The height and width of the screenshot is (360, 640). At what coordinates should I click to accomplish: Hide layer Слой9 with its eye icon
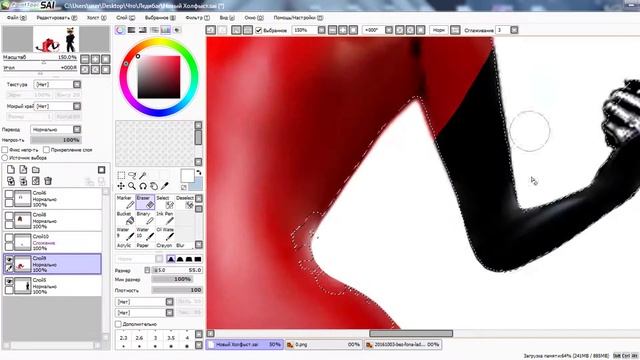coord(9,259)
